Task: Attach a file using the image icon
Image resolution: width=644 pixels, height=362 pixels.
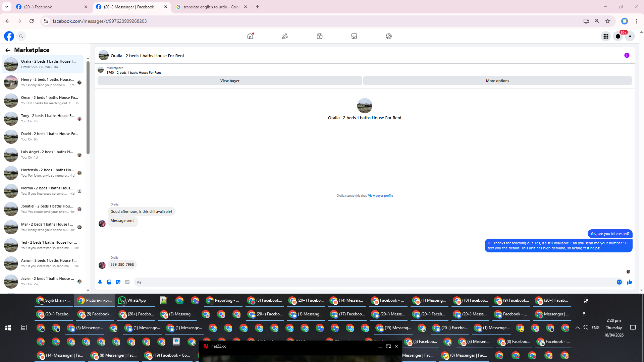Action: point(109,282)
